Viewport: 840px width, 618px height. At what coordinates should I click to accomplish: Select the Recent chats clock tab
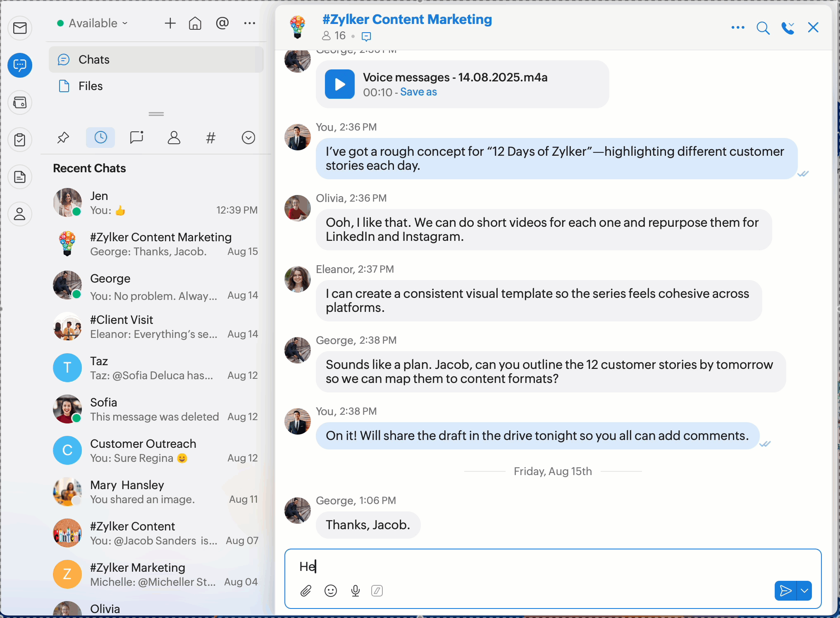(100, 138)
